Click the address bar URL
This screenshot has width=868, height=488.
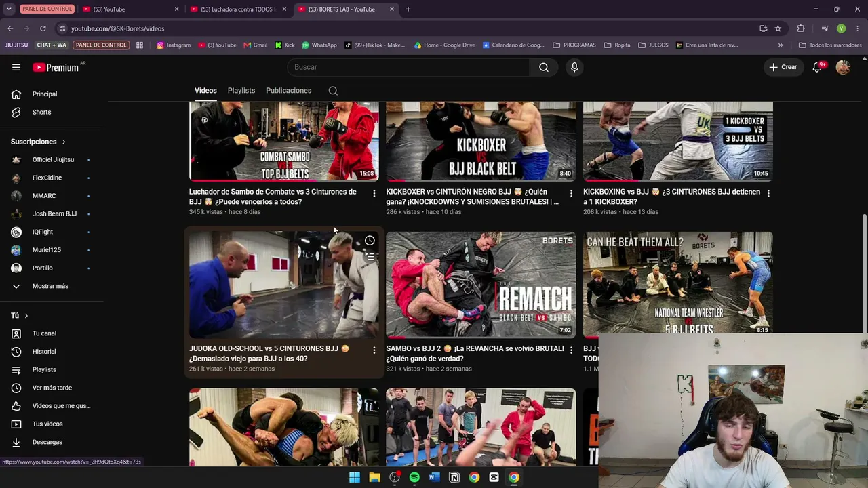click(118, 28)
